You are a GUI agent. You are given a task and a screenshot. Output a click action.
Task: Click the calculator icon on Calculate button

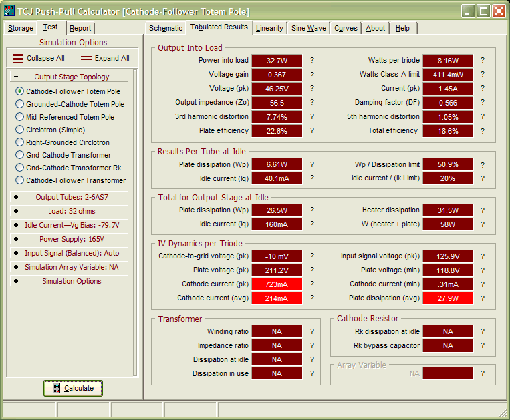tap(56, 388)
